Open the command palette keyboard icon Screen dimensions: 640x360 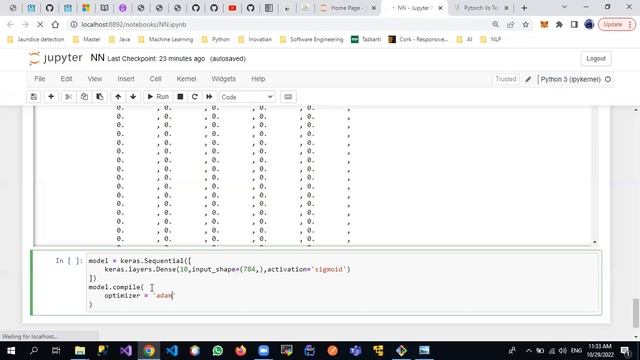click(x=288, y=97)
